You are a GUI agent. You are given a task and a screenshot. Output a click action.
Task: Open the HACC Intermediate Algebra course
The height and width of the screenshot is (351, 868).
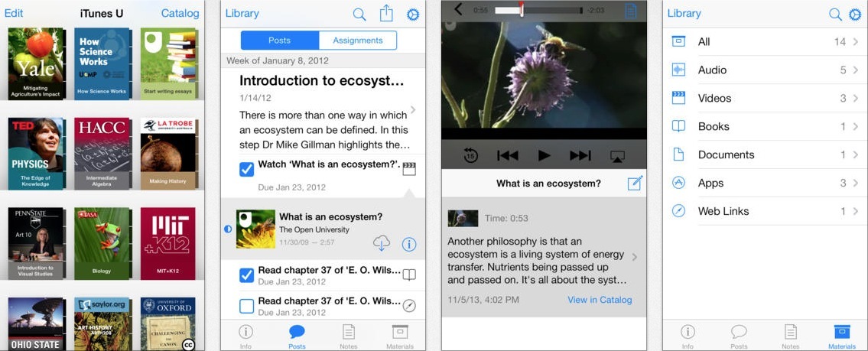point(103,154)
